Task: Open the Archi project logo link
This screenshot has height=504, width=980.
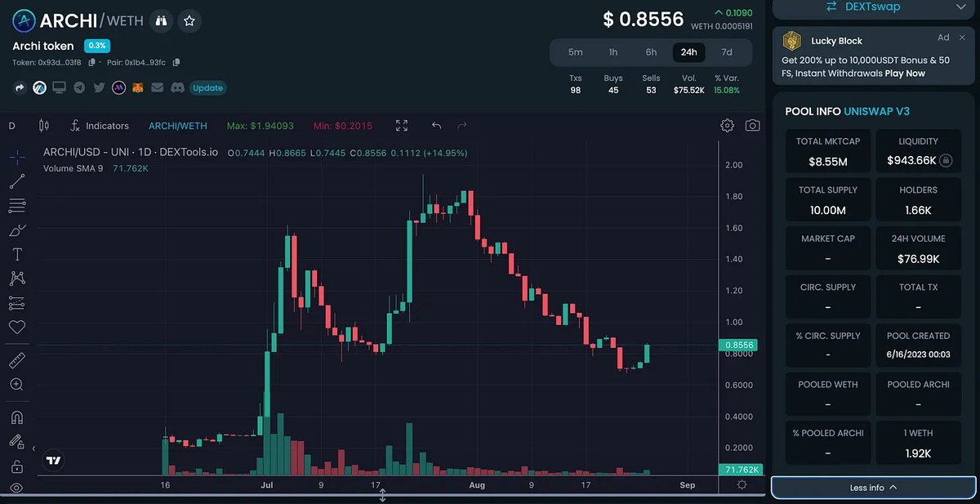Action: coord(39,87)
